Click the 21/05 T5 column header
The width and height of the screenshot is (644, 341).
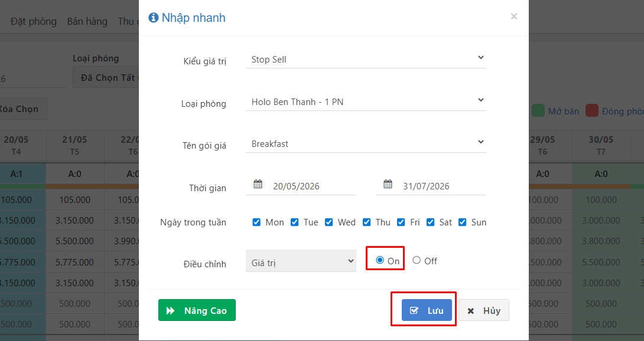(75, 145)
